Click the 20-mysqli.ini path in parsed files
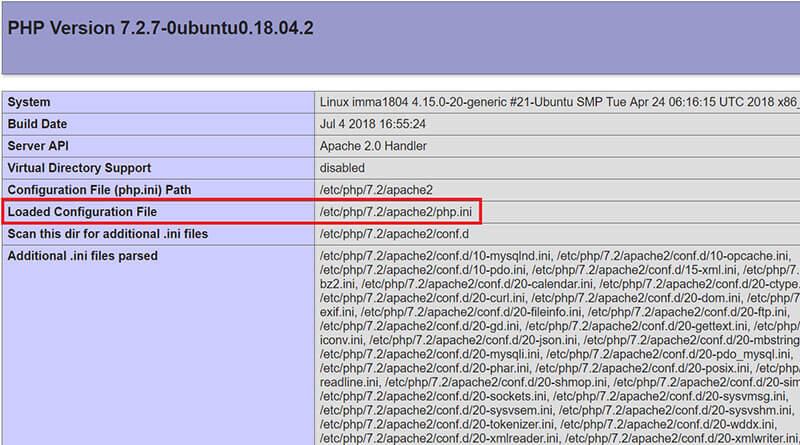Image resolution: width=800 pixels, height=445 pixels. [x=430, y=354]
